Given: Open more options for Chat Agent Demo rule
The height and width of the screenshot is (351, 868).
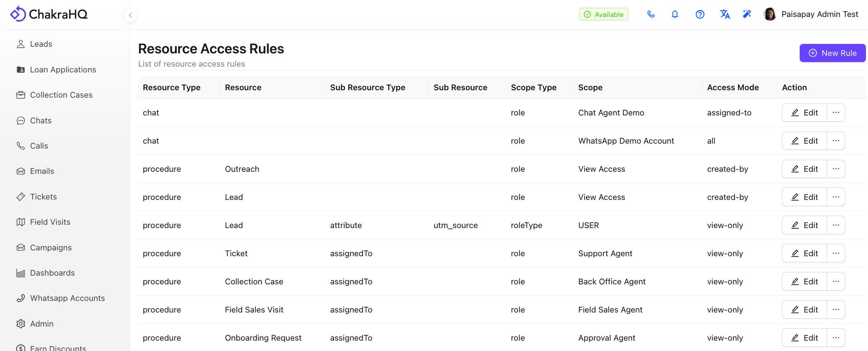Looking at the screenshot, I should (836, 113).
